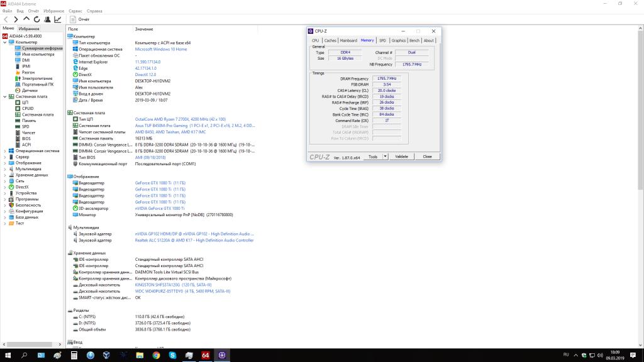644x362 pixels.
Task: Select the BIOS tree item
Action: point(26,139)
